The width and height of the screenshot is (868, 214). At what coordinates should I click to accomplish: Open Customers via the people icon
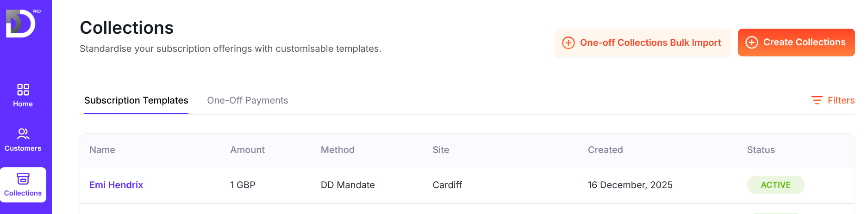(x=23, y=134)
